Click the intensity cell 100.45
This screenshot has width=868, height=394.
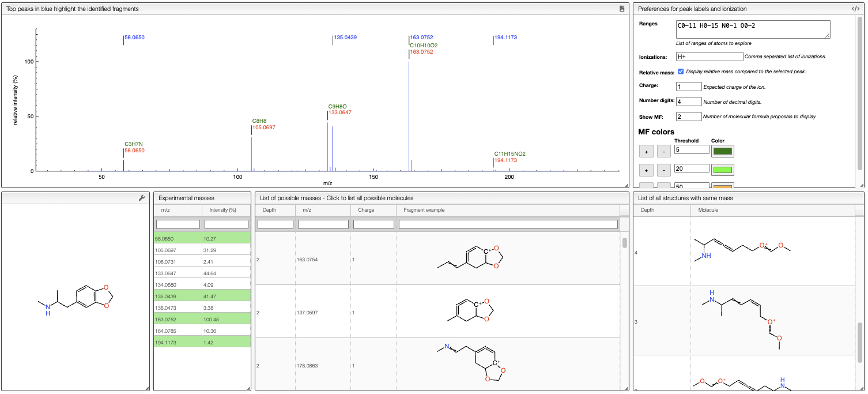point(227,319)
